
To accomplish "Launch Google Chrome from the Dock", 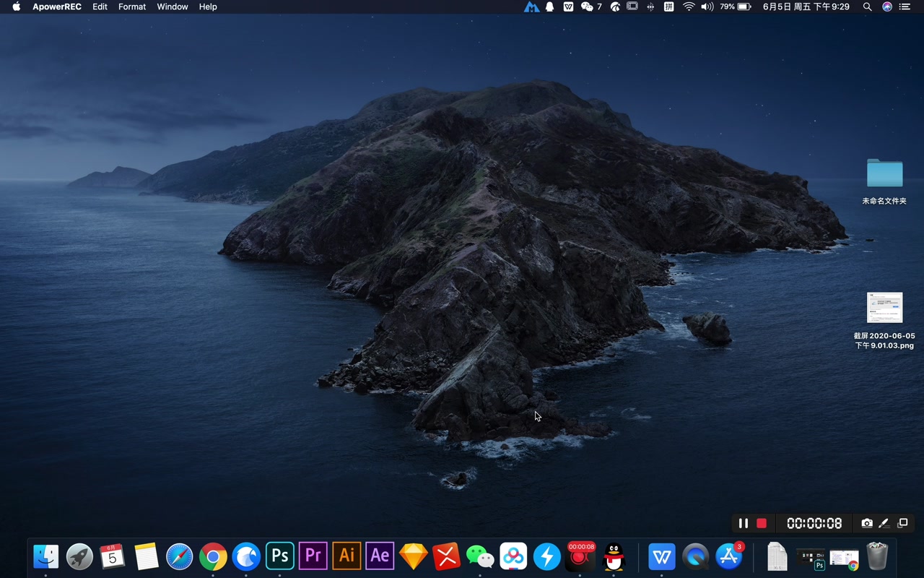I will pos(213,556).
